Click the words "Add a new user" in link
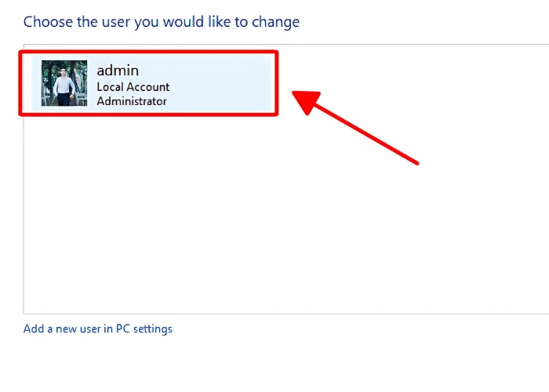This screenshot has height=392, width=549. [x=61, y=328]
